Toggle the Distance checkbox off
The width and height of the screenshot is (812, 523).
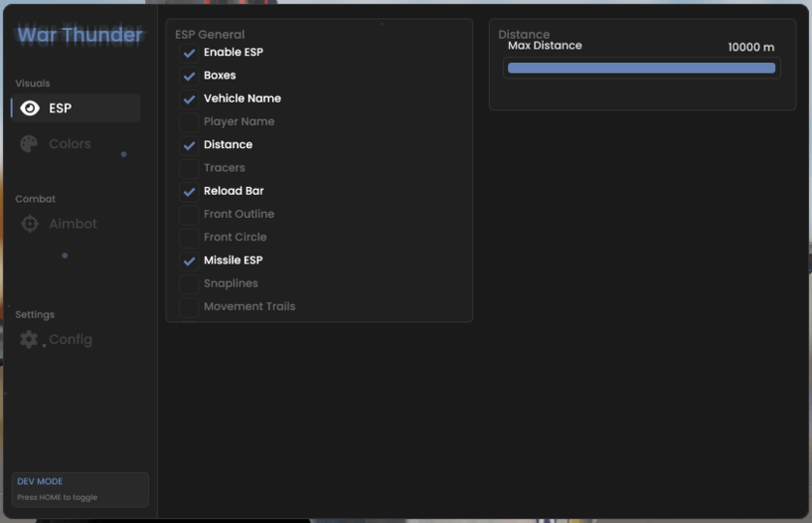point(189,145)
